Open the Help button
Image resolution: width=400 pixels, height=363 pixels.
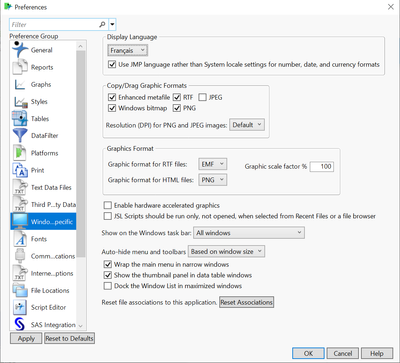(377, 353)
